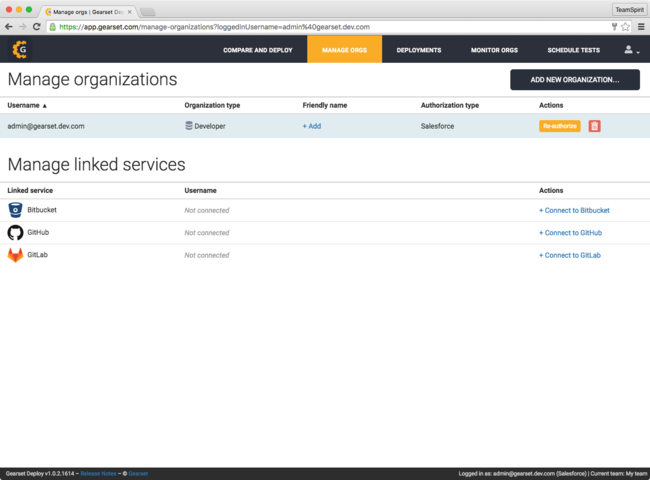Click Not connected text in Bitbucket row
650x480 pixels.
[x=207, y=211]
